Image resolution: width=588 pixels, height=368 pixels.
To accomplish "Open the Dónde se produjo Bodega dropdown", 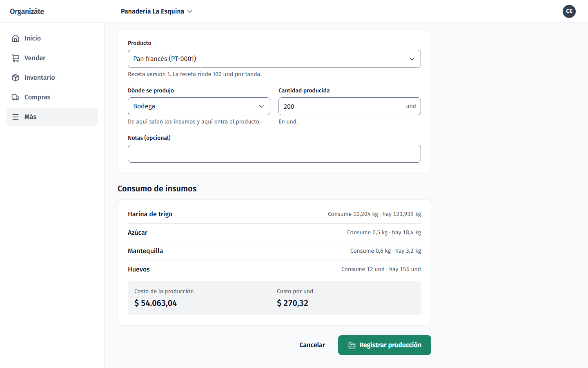I will click(x=199, y=106).
